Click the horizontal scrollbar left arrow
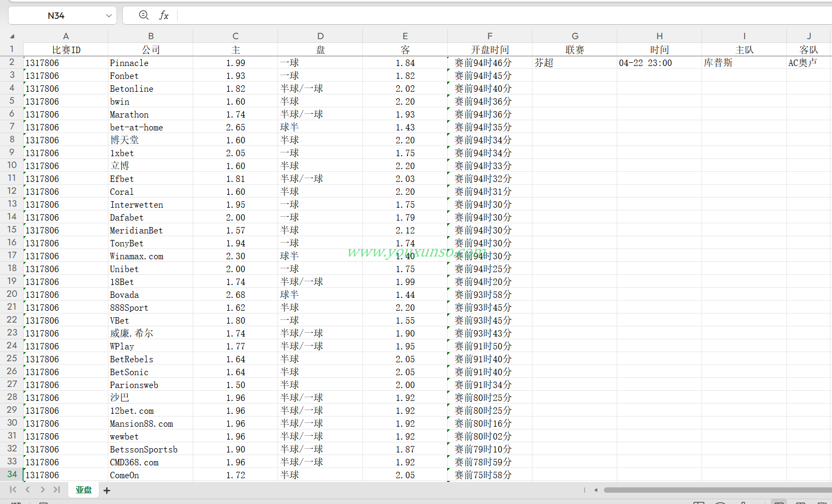The width and height of the screenshot is (832, 504). [x=595, y=490]
